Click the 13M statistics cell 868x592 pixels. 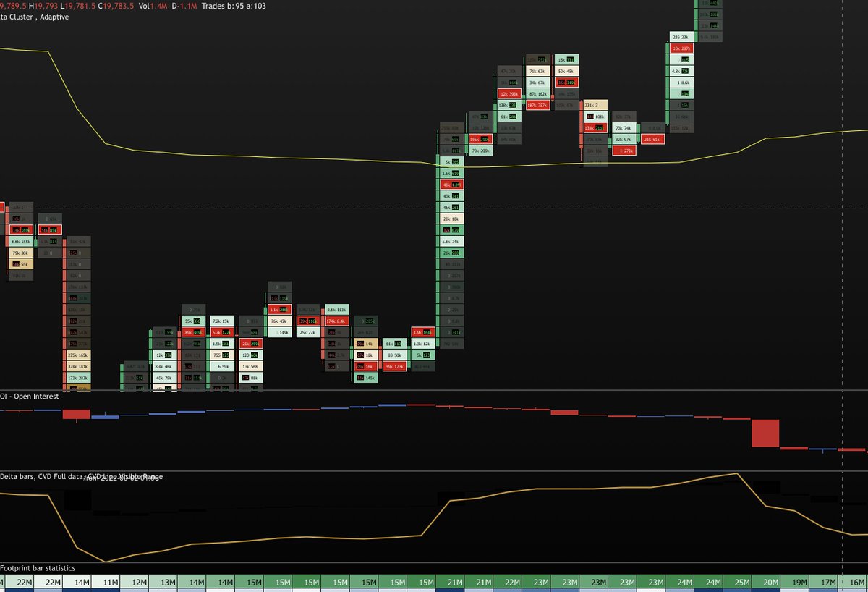(163, 583)
